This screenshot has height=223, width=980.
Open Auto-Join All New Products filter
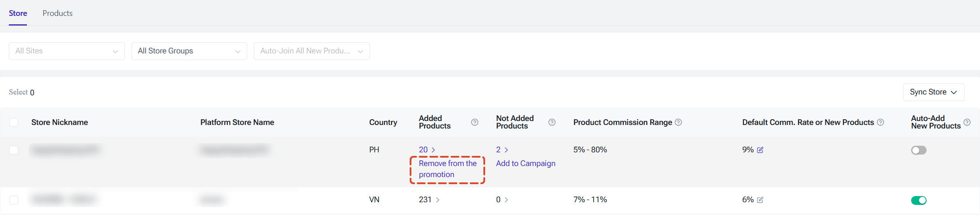pos(312,51)
